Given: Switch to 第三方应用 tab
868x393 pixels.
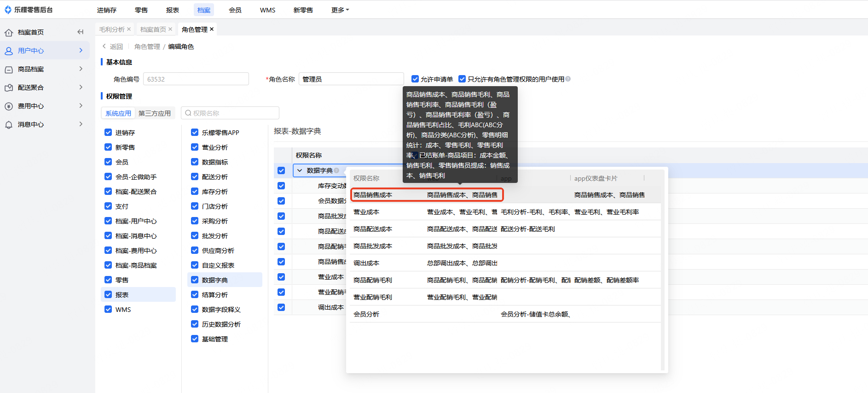Looking at the screenshot, I should coord(155,113).
